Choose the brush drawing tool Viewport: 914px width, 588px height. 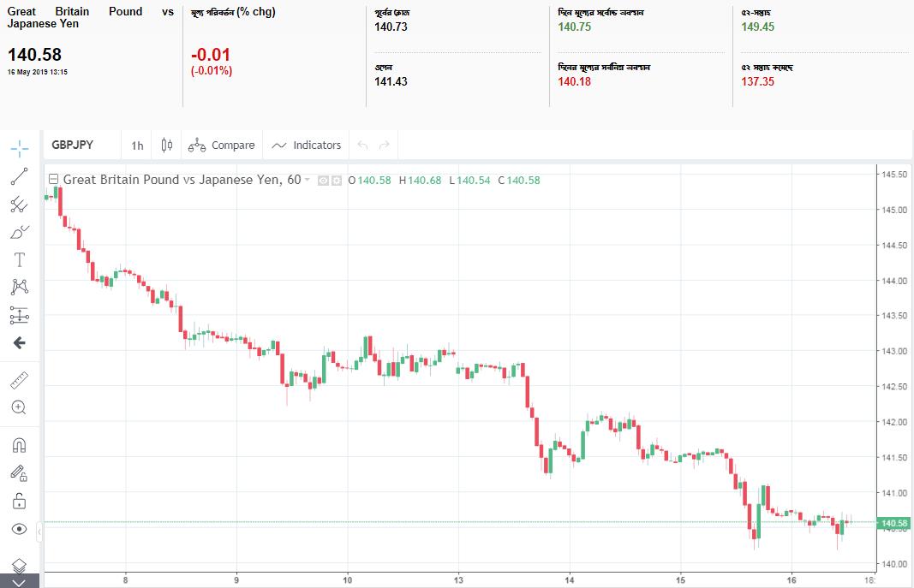click(x=19, y=232)
